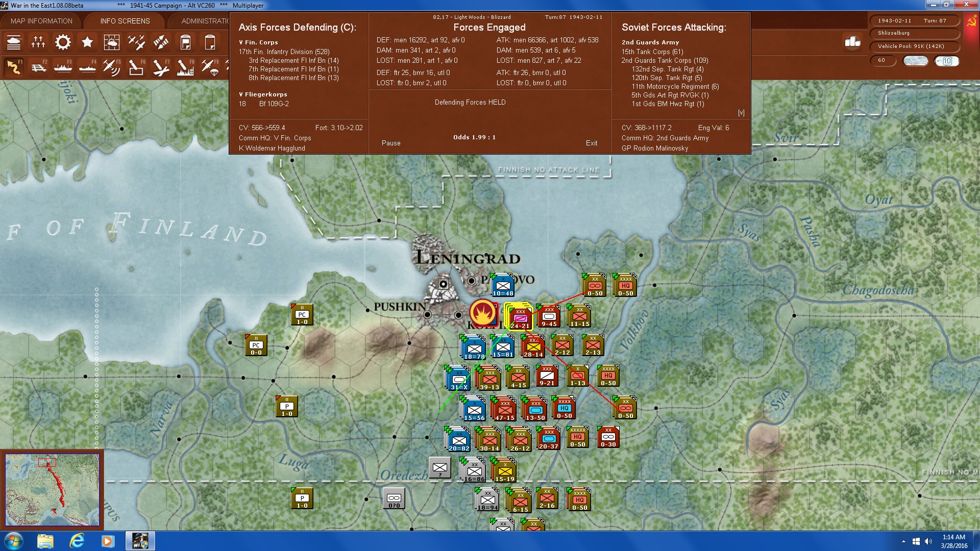Screen dimensions: 980x551
Task: Open the weather map icon
Action: (x=111, y=42)
